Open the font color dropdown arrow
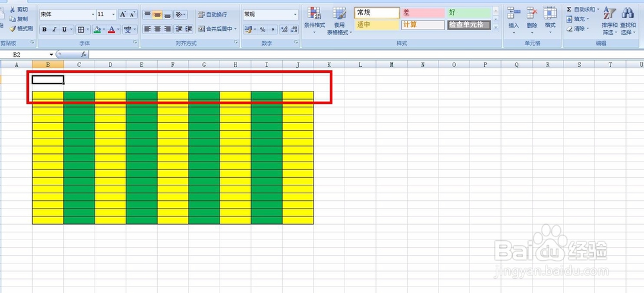Image resolution: width=644 pixels, height=293 pixels. [118, 30]
